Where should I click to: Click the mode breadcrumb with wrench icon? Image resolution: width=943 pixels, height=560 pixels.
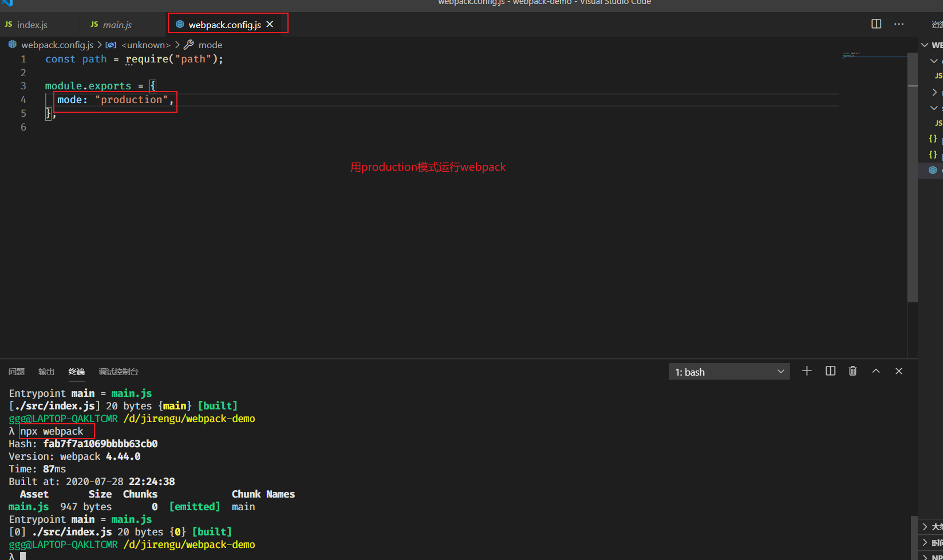pyautogui.click(x=203, y=45)
